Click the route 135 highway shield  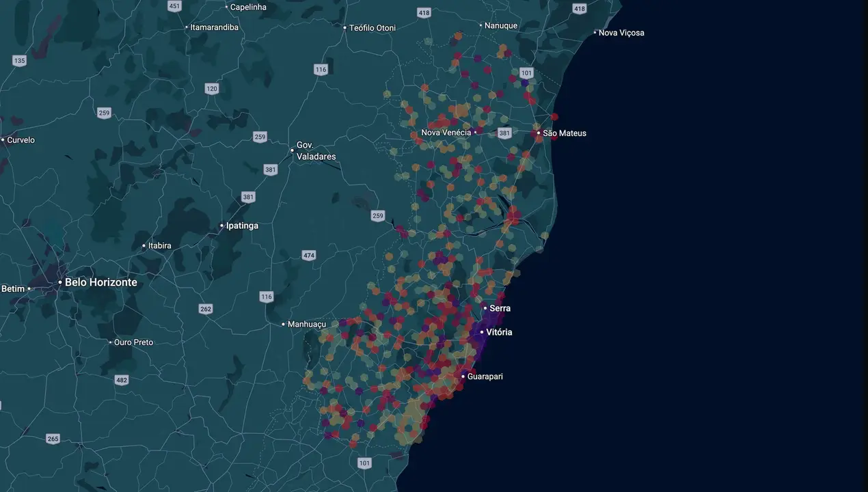tap(19, 61)
